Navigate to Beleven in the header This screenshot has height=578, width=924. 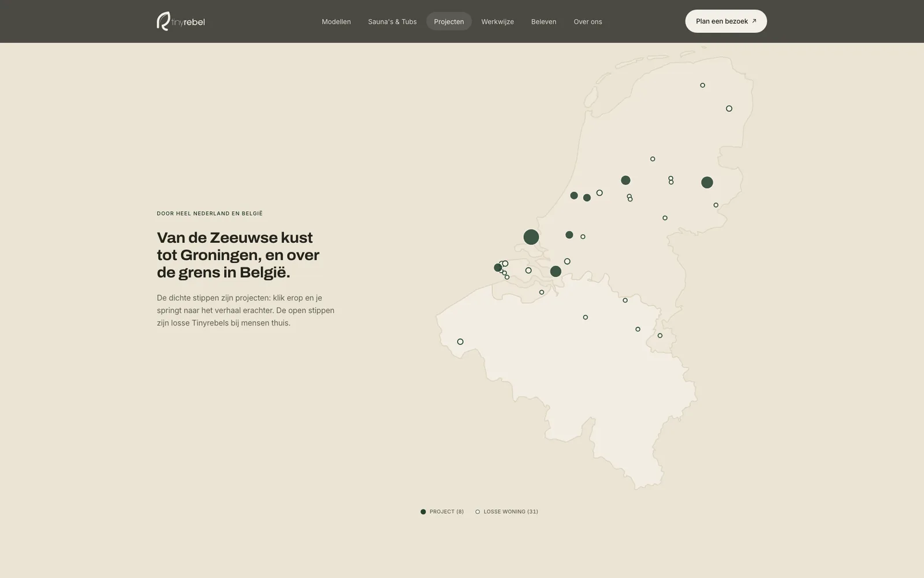543,21
